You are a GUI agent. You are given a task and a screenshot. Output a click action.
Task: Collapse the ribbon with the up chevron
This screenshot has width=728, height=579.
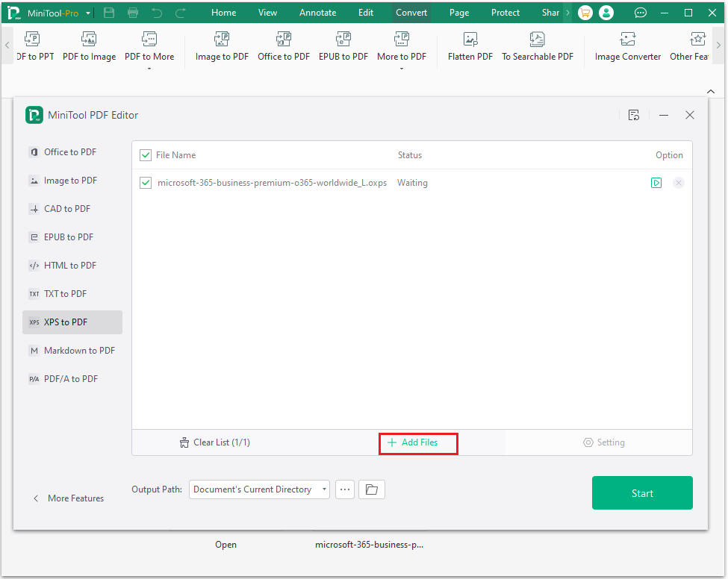pyautogui.click(x=710, y=91)
